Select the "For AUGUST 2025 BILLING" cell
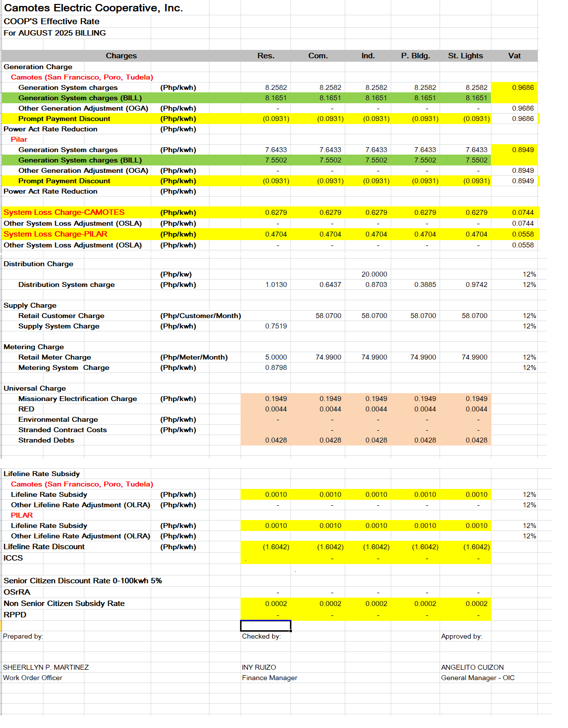 pyautogui.click(x=55, y=33)
